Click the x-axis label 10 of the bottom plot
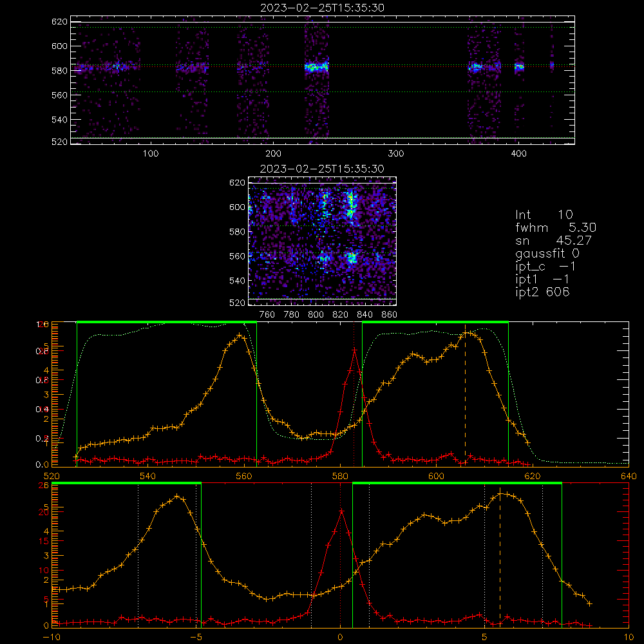Image resolution: width=644 pixels, height=644 pixels. (x=629, y=637)
